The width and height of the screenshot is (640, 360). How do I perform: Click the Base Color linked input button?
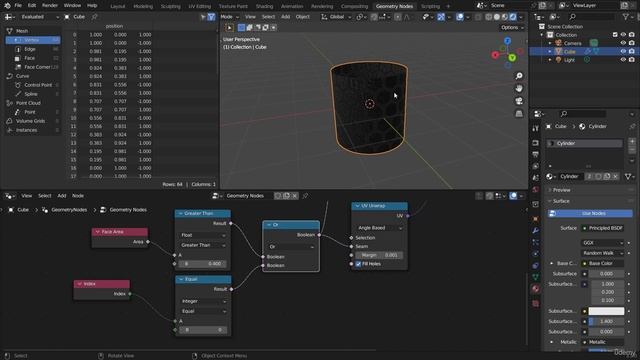(x=602, y=263)
